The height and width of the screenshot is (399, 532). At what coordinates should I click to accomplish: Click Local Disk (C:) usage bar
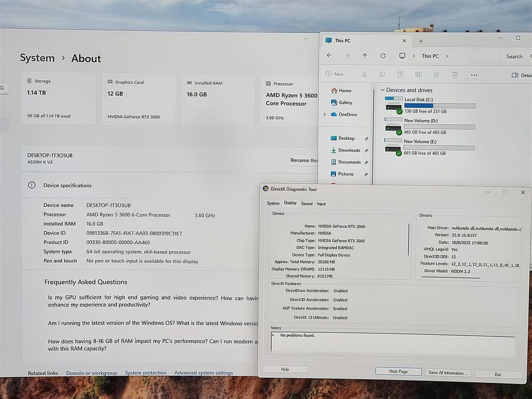(440, 106)
